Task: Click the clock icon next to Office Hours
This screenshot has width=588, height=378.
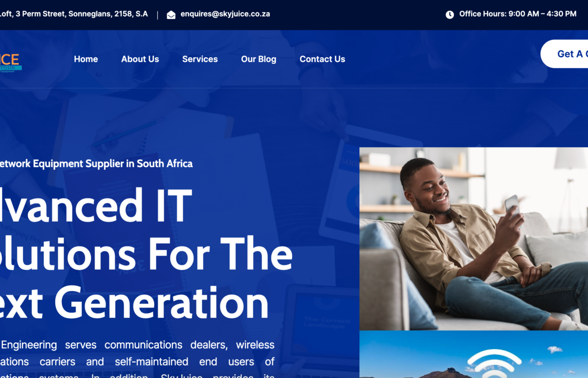Action: point(450,15)
